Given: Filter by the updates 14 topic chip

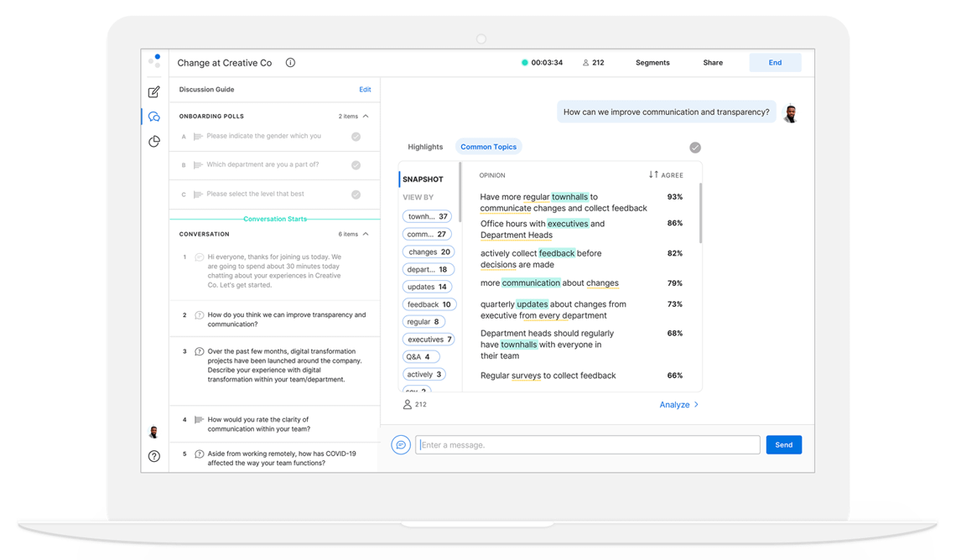Looking at the screenshot, I should 427,287.
